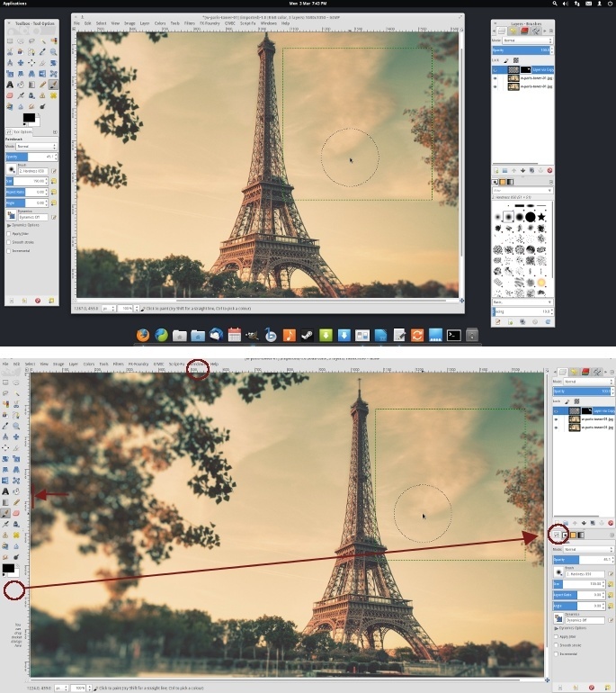
Task: Reset tool options yellow icon in floating Toolbox window
Action: click(x=51, y=301)
